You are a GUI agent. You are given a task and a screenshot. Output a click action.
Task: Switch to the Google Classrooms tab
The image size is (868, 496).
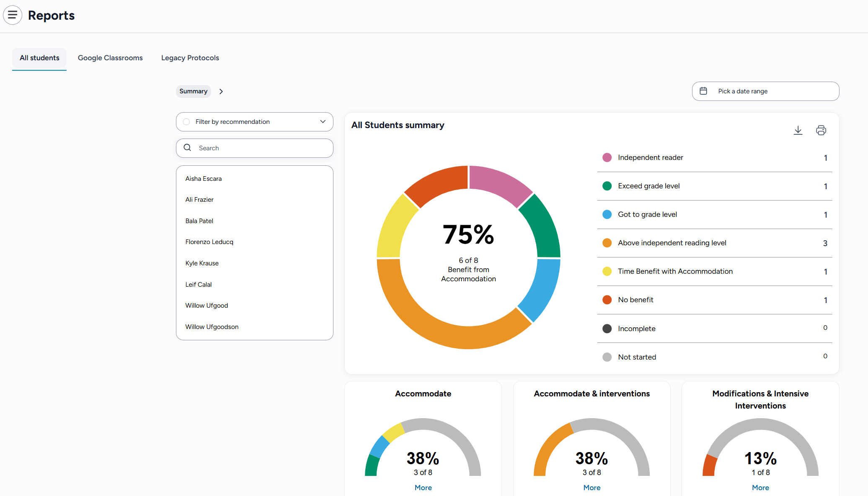(110, 58)
